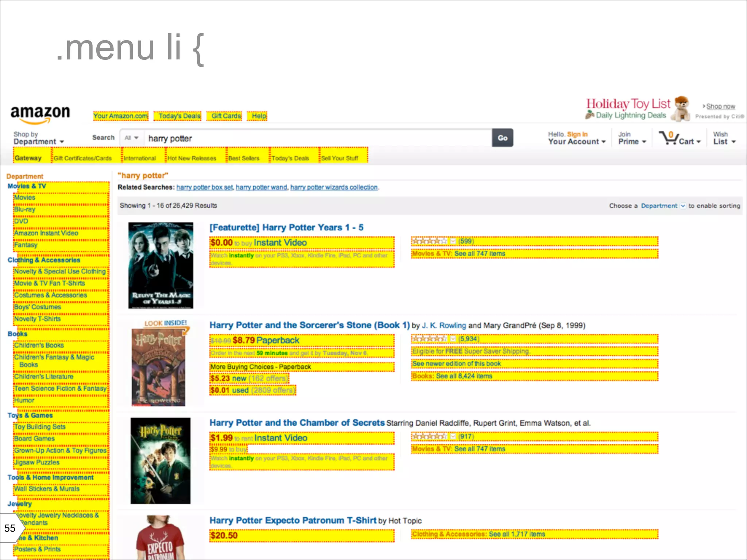The width and height of the screenshot is (747, 560).
Task: Open Best Sellers nav tab
Action: [244, 158]
